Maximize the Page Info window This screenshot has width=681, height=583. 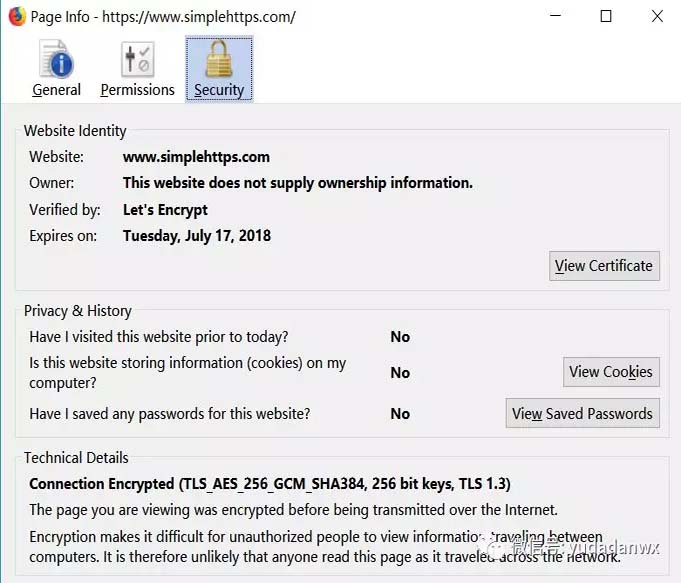tap(606, 16)
